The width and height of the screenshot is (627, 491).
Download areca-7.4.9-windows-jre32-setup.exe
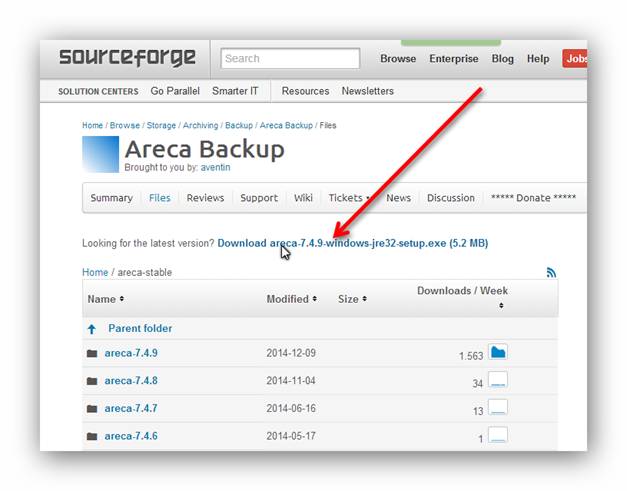click(353, 243)
